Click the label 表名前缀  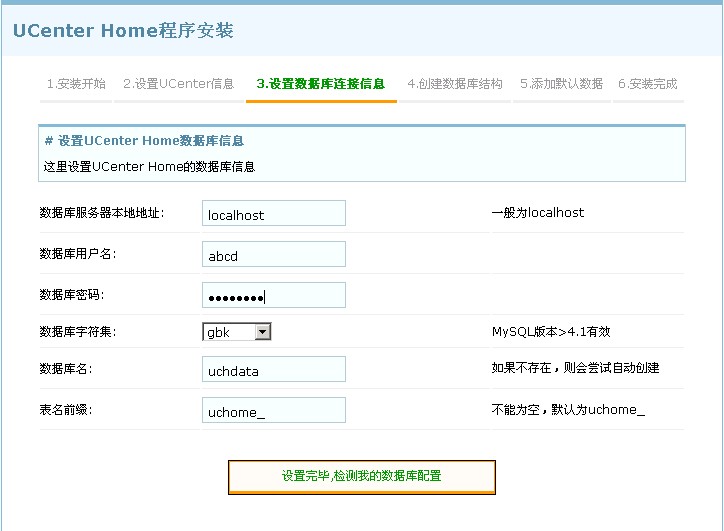(66, 410)
